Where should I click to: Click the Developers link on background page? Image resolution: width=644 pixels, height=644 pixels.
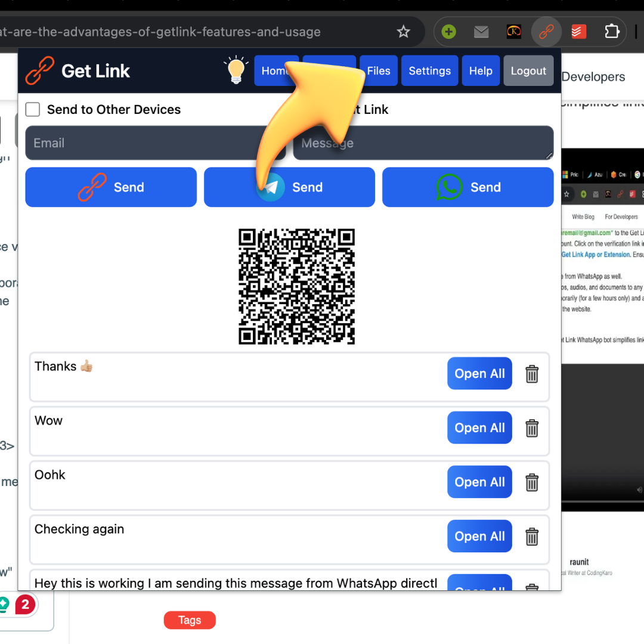click(x=593, y=77)
